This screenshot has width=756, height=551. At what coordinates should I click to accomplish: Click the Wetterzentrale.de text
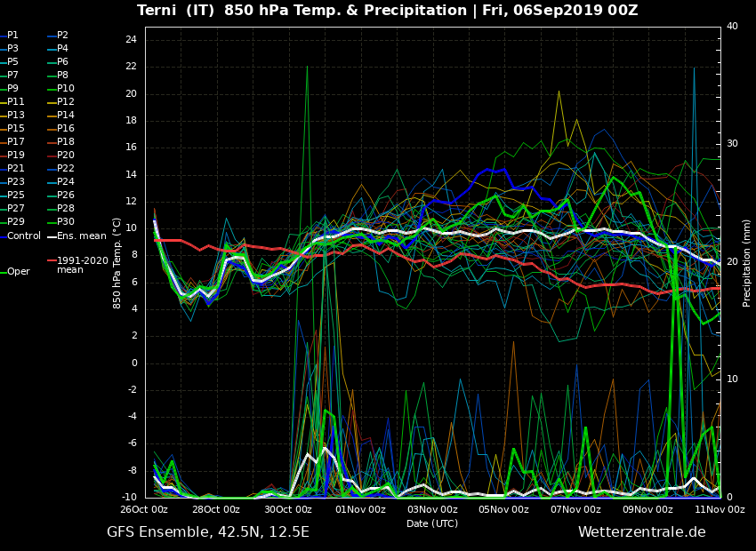coord(641,532)
